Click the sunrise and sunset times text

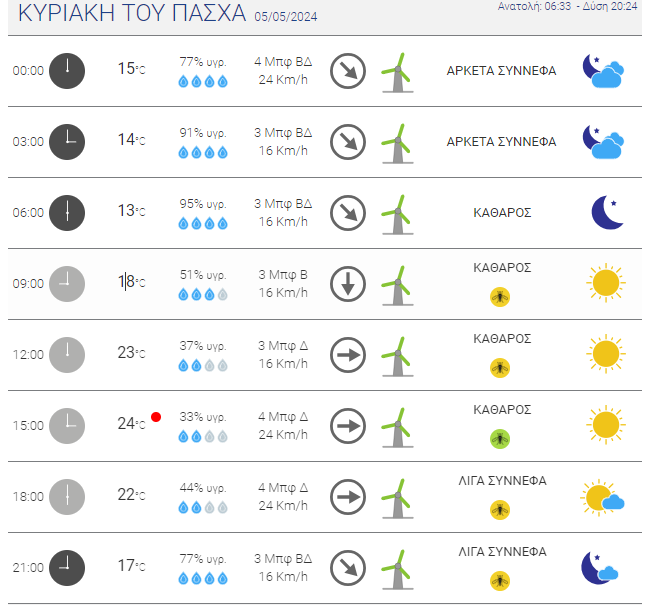coord(567,6)
